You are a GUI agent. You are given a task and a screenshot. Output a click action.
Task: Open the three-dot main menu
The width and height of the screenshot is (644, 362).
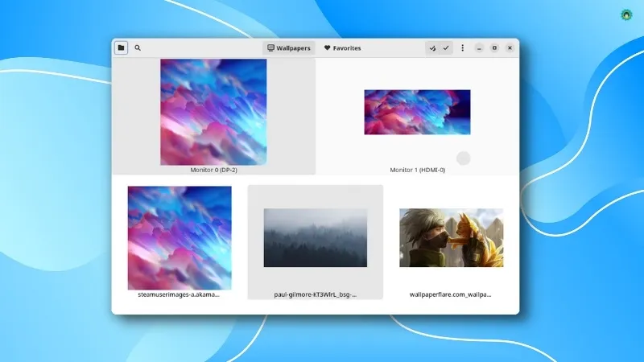pyautogui.click(x=462, y=48)
